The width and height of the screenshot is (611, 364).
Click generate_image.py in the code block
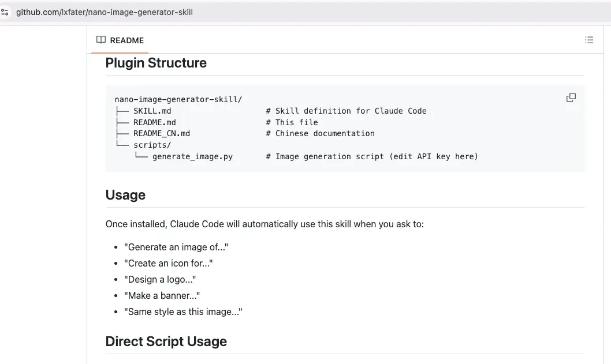click(x=192, y=156)
